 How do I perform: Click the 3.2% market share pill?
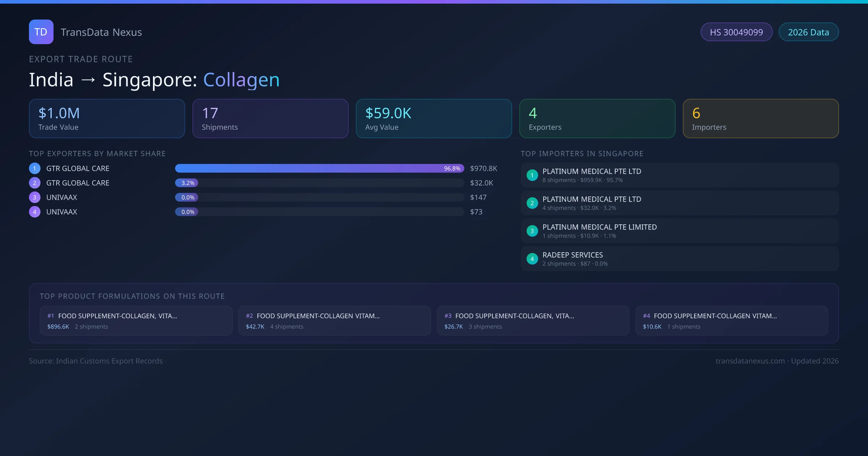[x=187, y=183]
